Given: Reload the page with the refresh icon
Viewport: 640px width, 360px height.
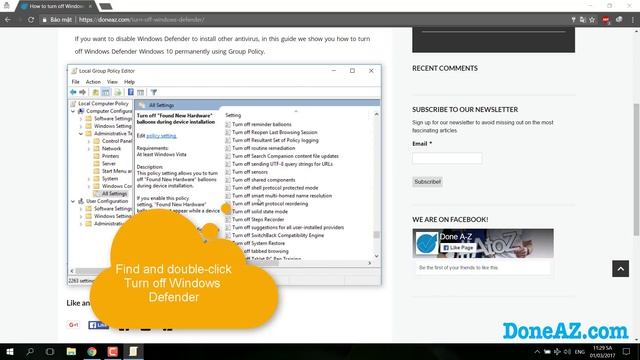Looking at the screenshot, I should (31, 19).
